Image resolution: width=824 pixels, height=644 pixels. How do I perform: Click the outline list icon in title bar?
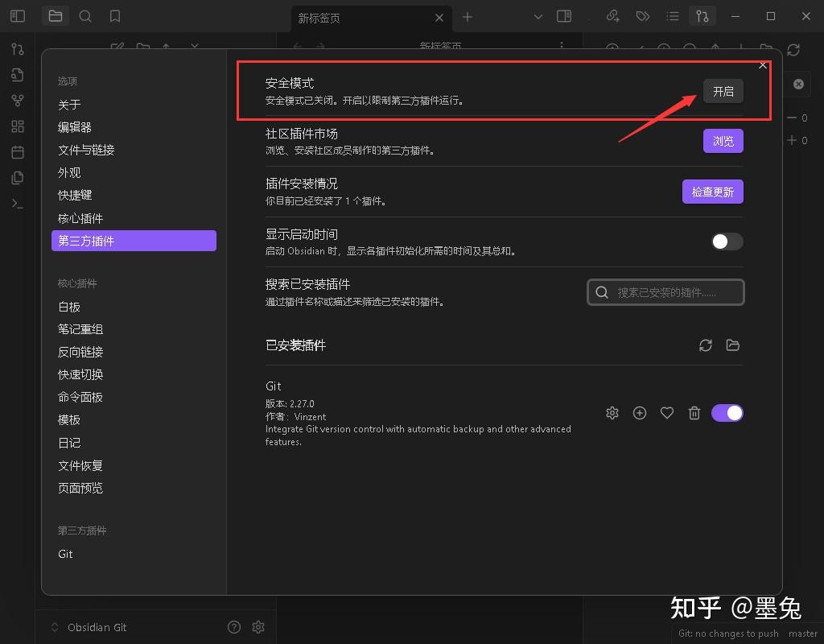tap(673, 16)
